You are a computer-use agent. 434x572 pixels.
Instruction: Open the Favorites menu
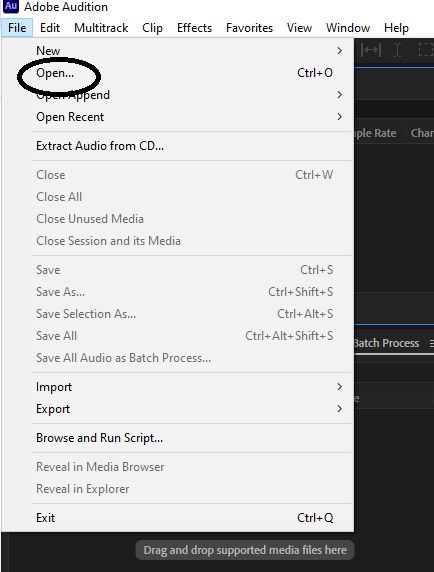(x=249, y=28)
